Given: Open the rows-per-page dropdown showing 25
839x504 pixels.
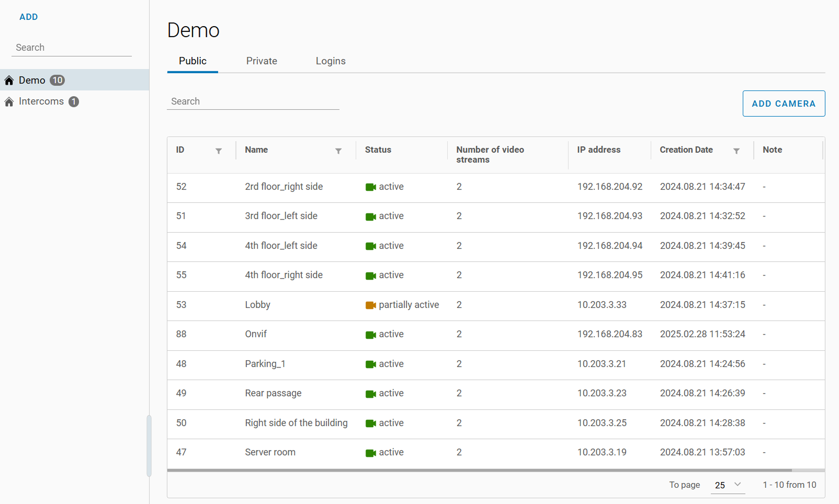Looking at the screenshot, I should click(x=728, y=485).
